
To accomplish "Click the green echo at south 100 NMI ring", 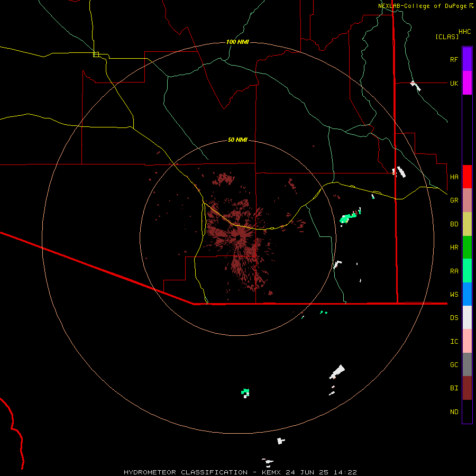I will pyautogui.click(x=245, y=392).
